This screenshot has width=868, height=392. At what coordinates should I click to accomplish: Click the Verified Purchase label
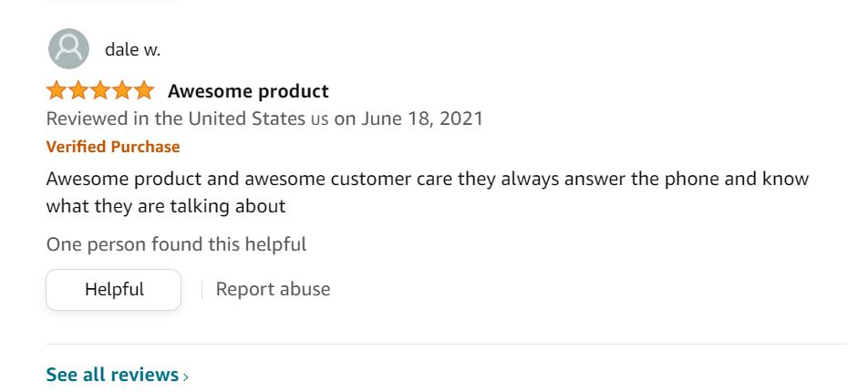point(113,147)
